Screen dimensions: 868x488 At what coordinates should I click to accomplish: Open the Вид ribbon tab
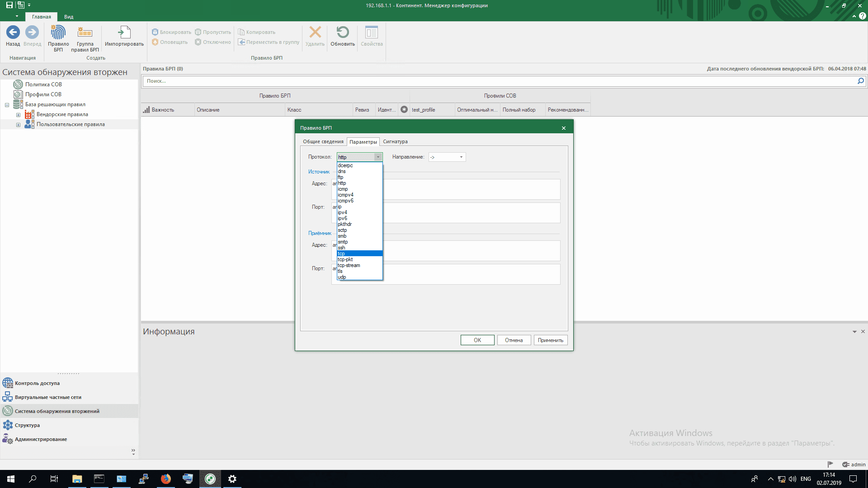coord(69,17)
